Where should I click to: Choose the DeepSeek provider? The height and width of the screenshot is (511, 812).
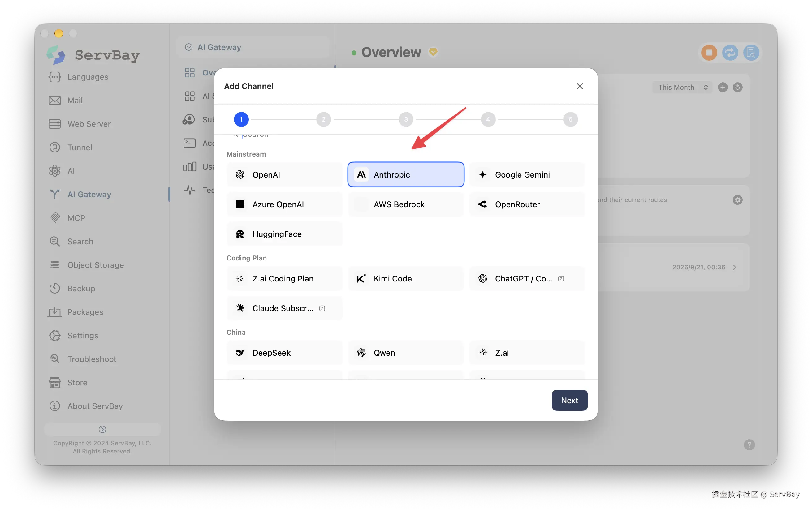click(x=284, y=353)
